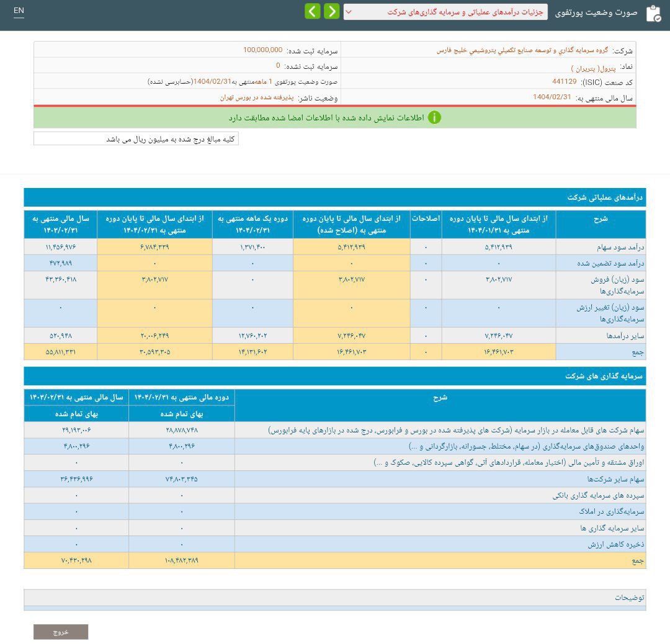Image resolution: width=670 pixels, height=644 pixels.
Task: Click the دوره یک ماهه منتهی به column header
Action: tap(252, 225)
